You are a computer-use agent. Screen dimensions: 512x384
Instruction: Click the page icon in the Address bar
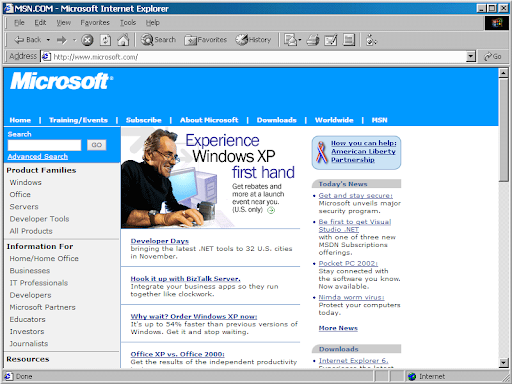pyautogui.click(x=46, y=57)
